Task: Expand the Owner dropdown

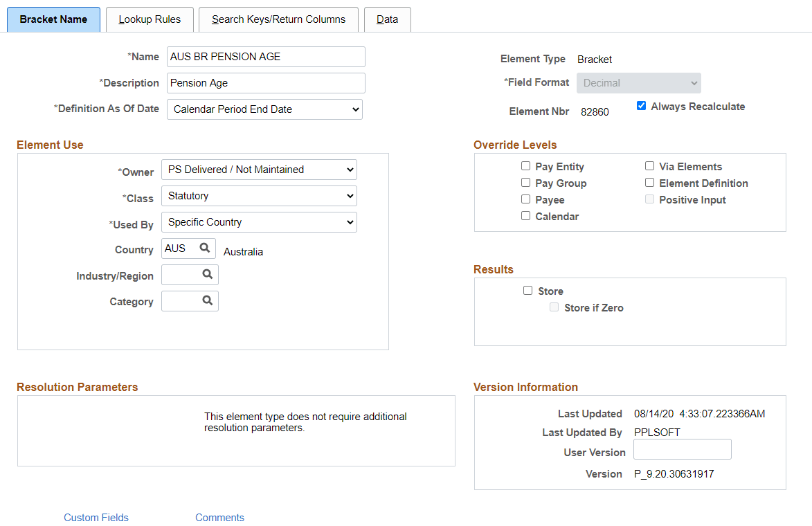Action: point(259,170)
